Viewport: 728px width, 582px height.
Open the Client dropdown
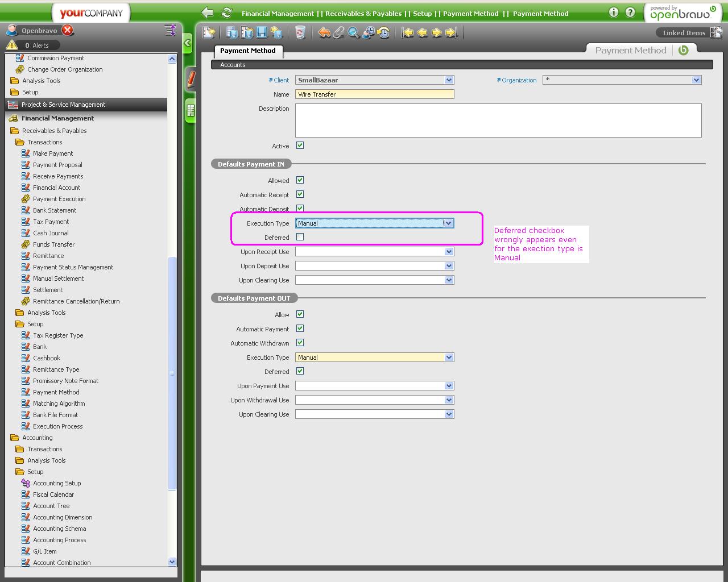pos(449,80)
